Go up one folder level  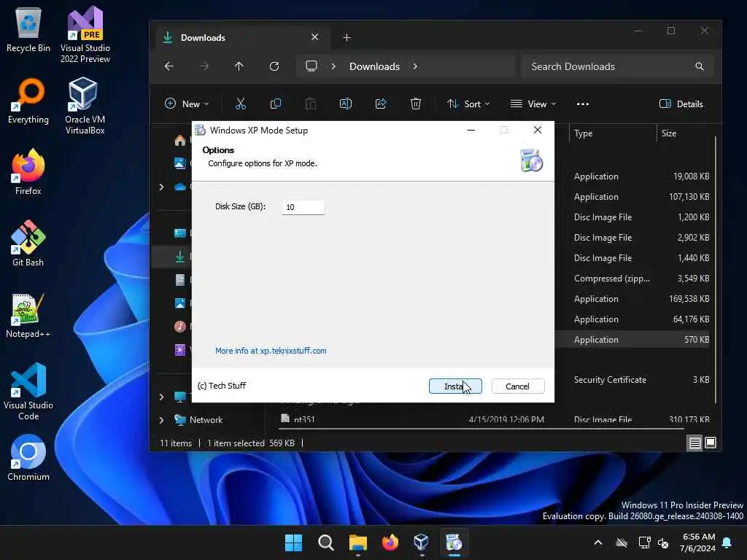click(x=239, y=66)
